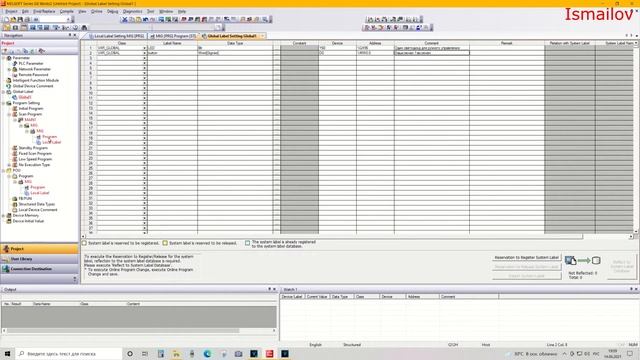Toggle 'System label is reserved to be released' checkbox
Screen dimensions: 640x360
coord(165,243)
